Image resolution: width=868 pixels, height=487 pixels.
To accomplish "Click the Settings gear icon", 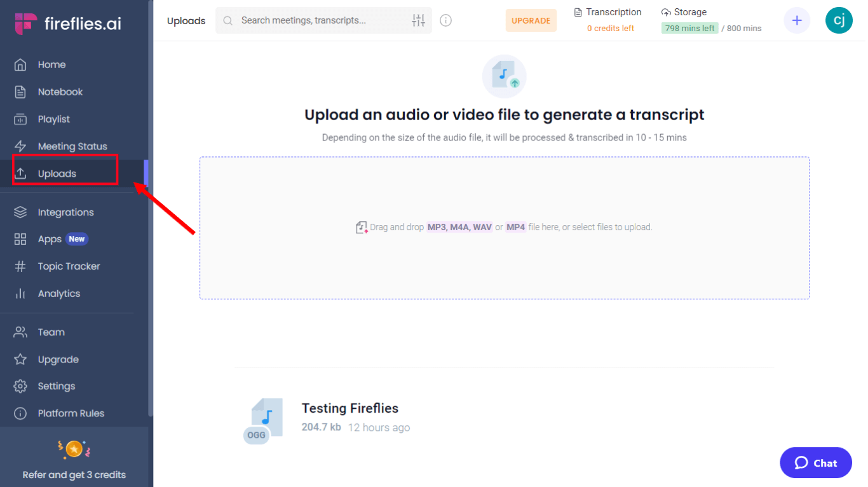I will (x=20, y=387).
